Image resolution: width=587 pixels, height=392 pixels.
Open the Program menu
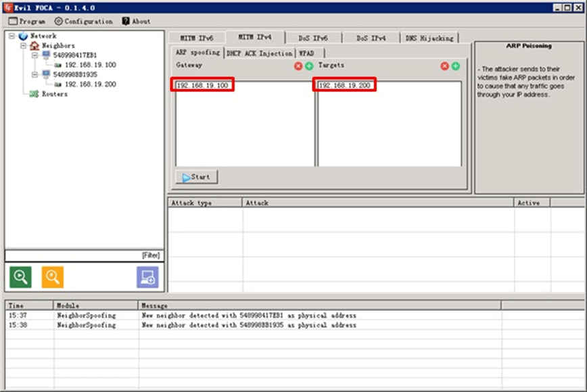(x=26, y=22)
